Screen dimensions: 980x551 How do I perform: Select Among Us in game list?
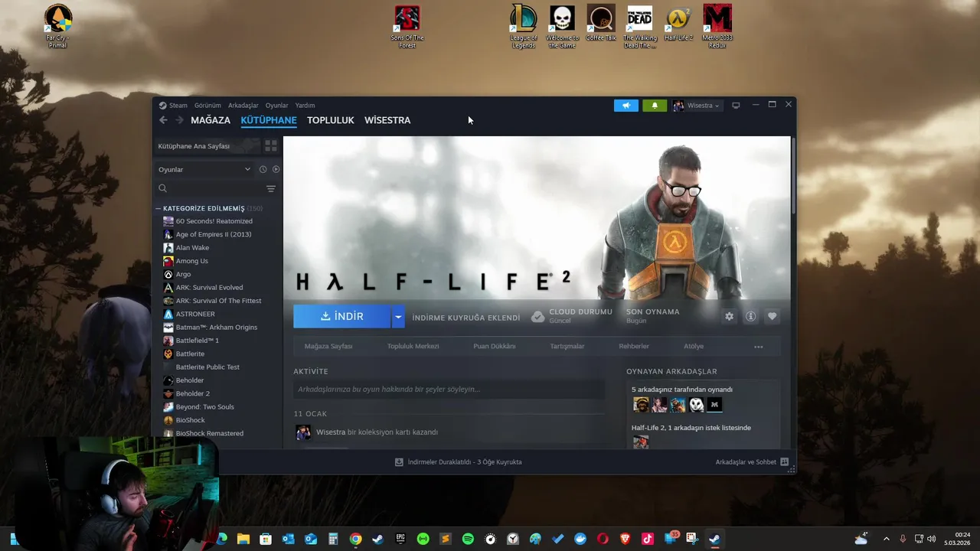pos(192,261)
